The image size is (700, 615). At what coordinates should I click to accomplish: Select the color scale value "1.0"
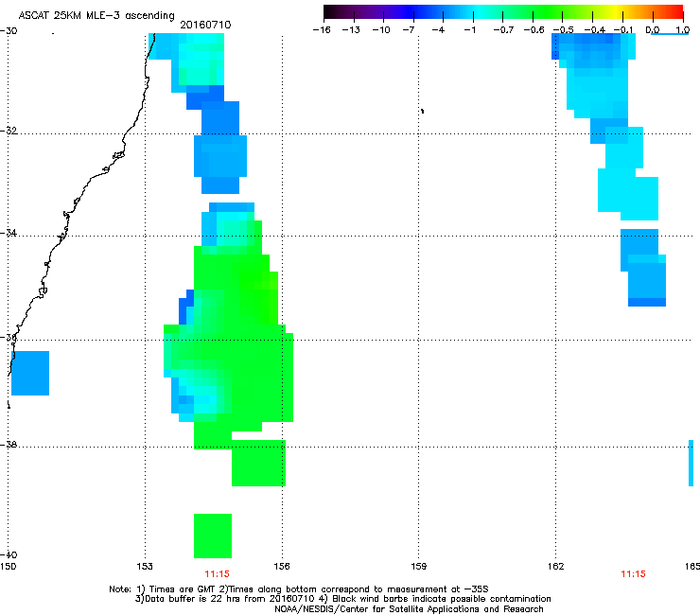coord(683,30)
